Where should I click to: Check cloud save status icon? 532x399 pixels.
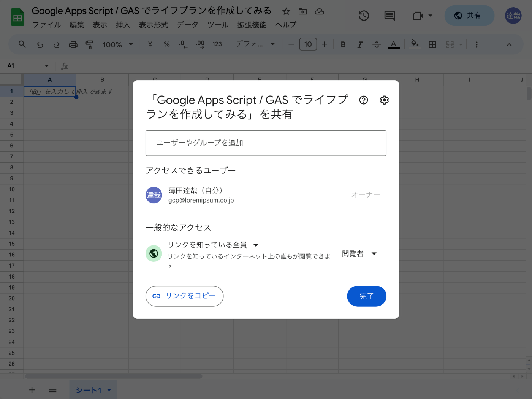pos(320,11)
